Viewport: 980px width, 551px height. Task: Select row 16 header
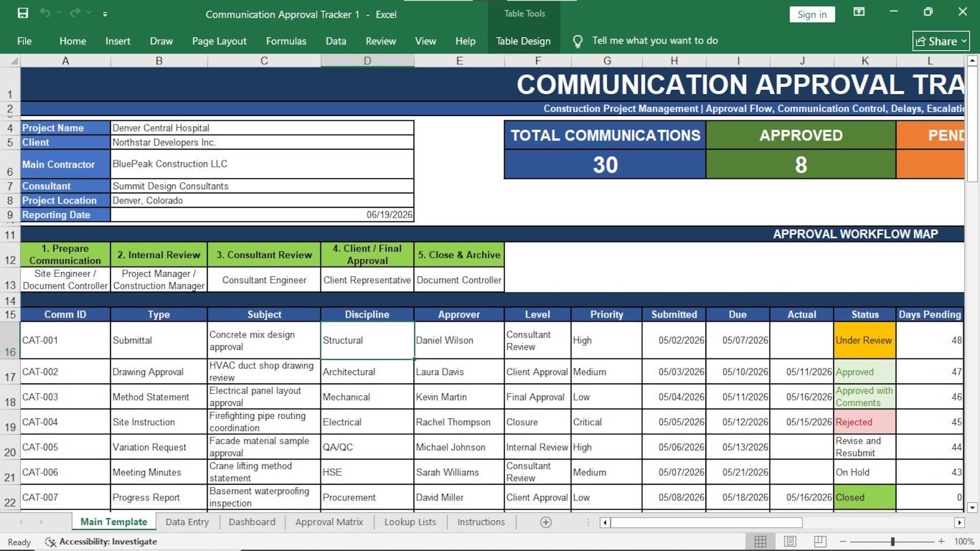click(10, 341)
